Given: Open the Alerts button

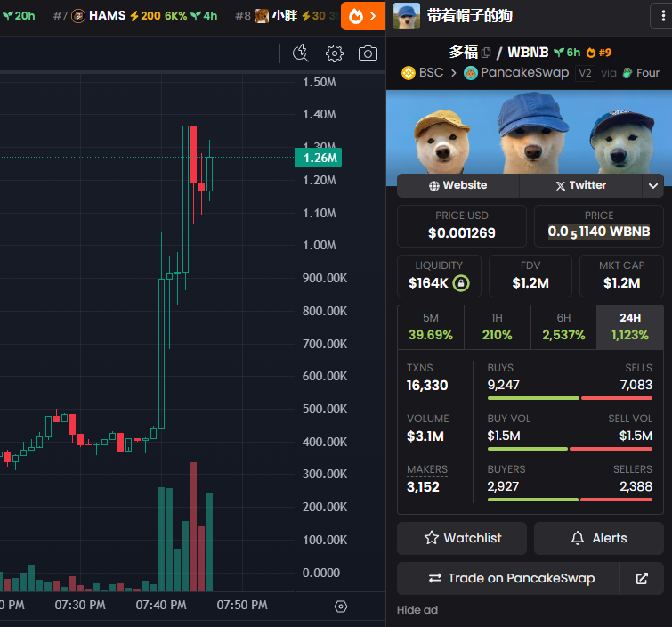Looking at the screenshot, I should tap(599, 538).
